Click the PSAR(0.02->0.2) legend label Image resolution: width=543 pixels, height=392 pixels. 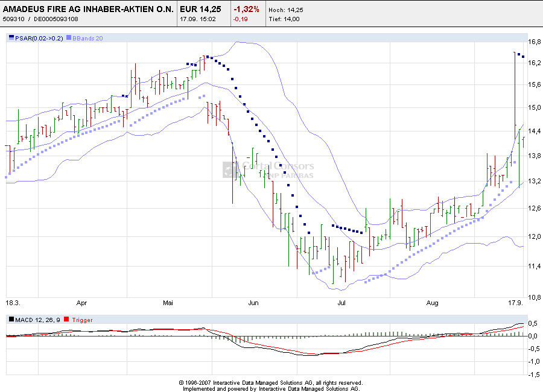click(x=39, y=39)
